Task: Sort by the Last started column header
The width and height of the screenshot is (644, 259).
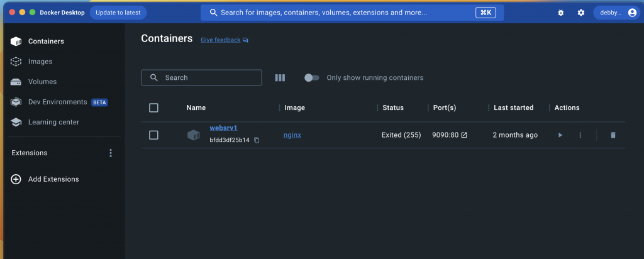Action: (513, 108)
